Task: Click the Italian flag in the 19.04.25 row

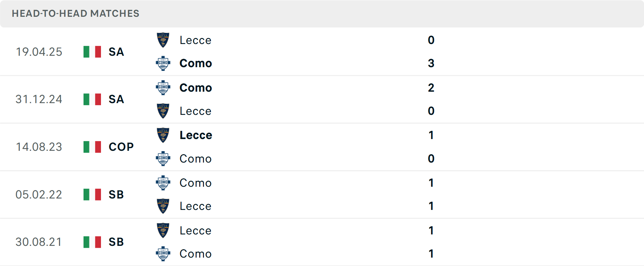Action: click(x=92, y=52)
